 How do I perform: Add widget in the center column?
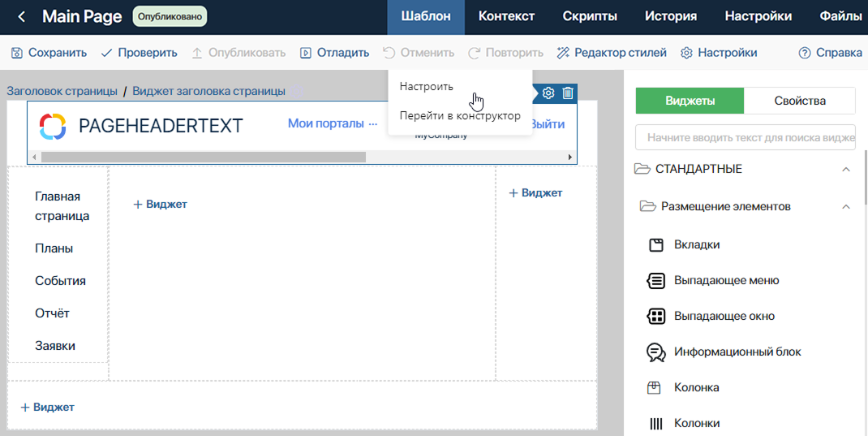[161, 205]
